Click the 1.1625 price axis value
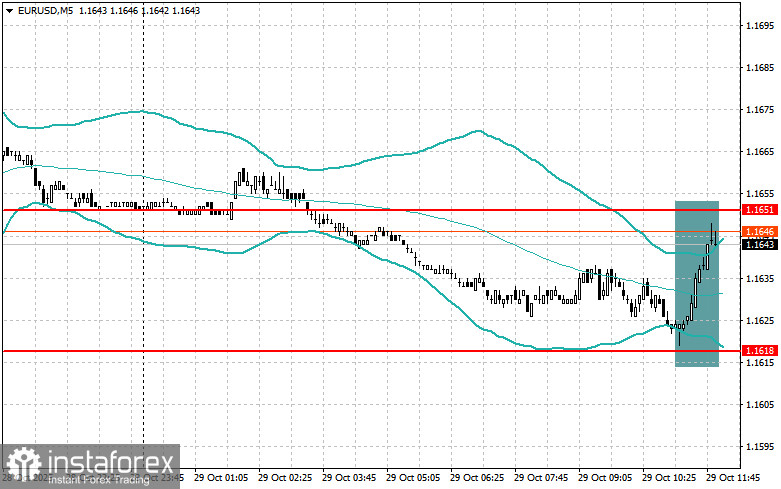The image size is (781, 489). pyautogui.click(x=761, y=320)
